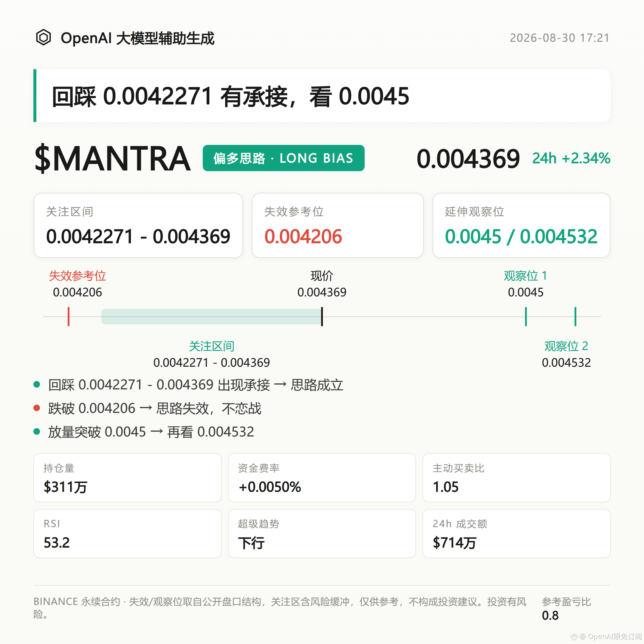This screenshot has height=644, width=644.
Task: Click the green 观察位 2 marker on the line
Action: pos(575,316)
